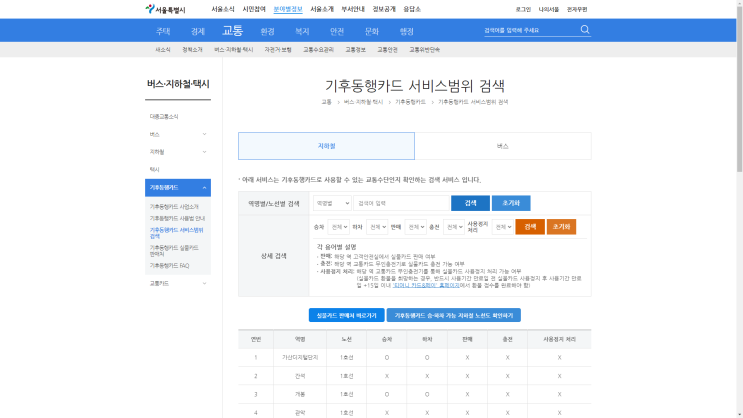743x418 pixels.
Task: Open 대중교통소식 in left sidebar
Action: pos(164,117)
